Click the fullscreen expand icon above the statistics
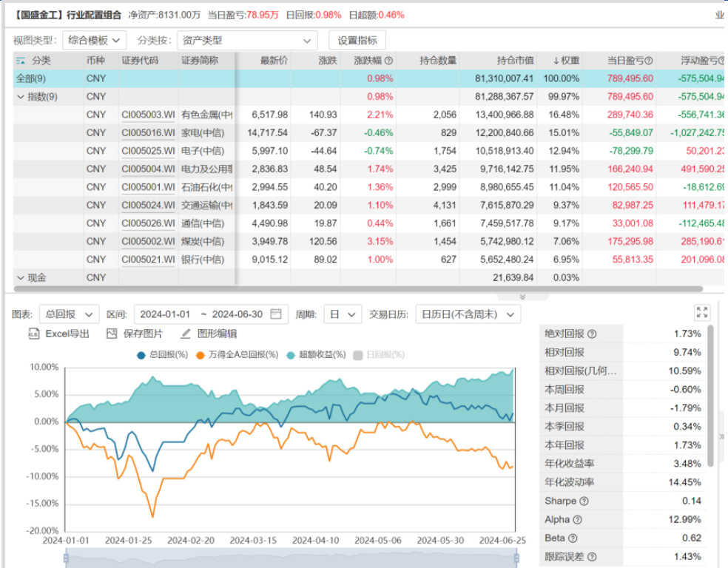The height and width of the screenshot is (568, 728). (x=702, y=313)
